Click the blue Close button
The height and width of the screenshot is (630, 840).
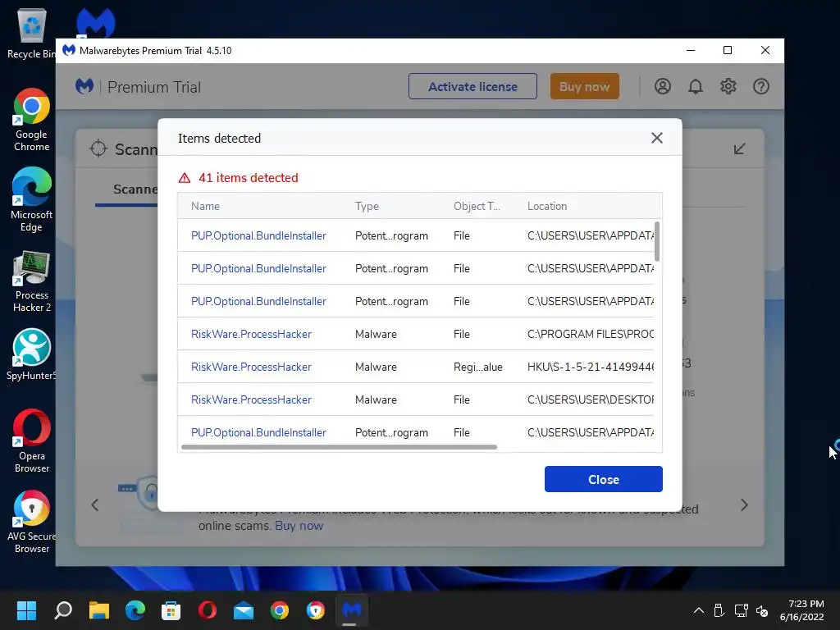(x=603, y=479)
